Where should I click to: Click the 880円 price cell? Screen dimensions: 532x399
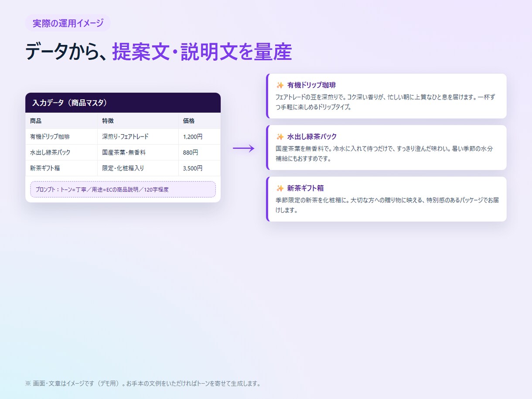click(x=199, y=152)
